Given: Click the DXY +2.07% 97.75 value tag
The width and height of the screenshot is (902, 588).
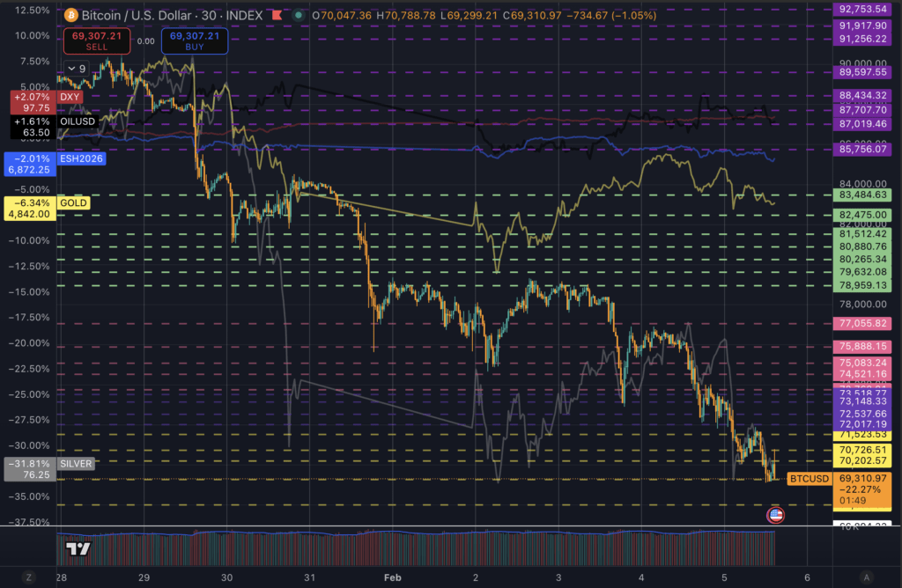Looking at the screenshot, I should (x=33, y=102).
